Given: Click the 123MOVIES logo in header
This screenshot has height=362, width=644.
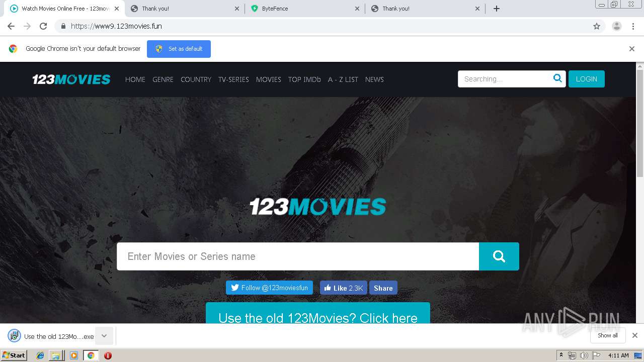Looking at the screenshot, I should [x=71, y=79].
